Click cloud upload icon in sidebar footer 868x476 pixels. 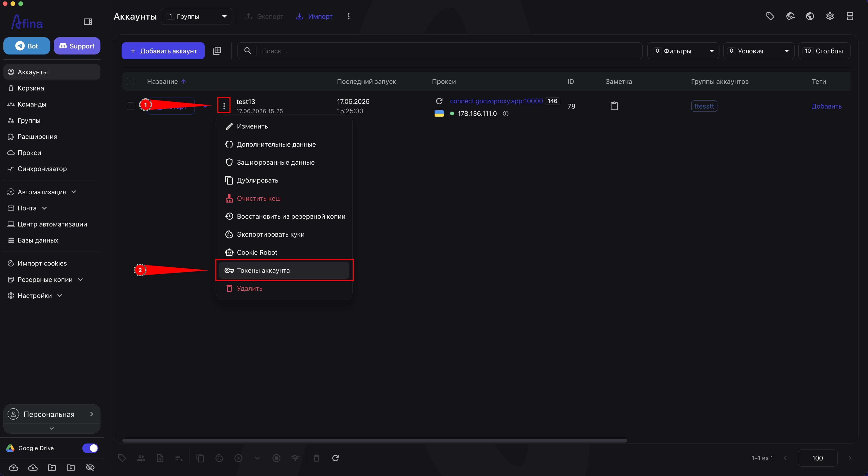coord(14,468)
